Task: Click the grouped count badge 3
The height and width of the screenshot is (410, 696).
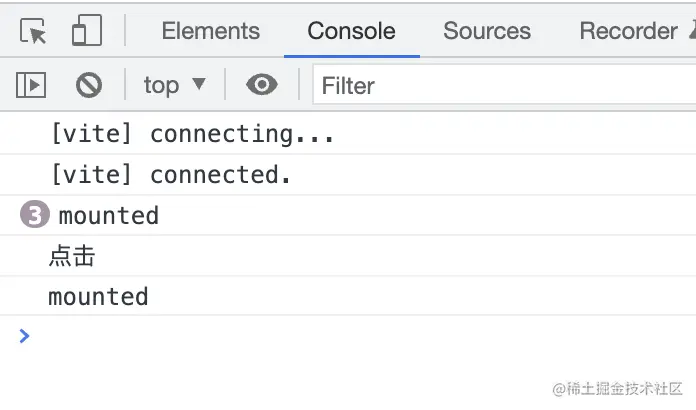Action: tap(35, 215)
